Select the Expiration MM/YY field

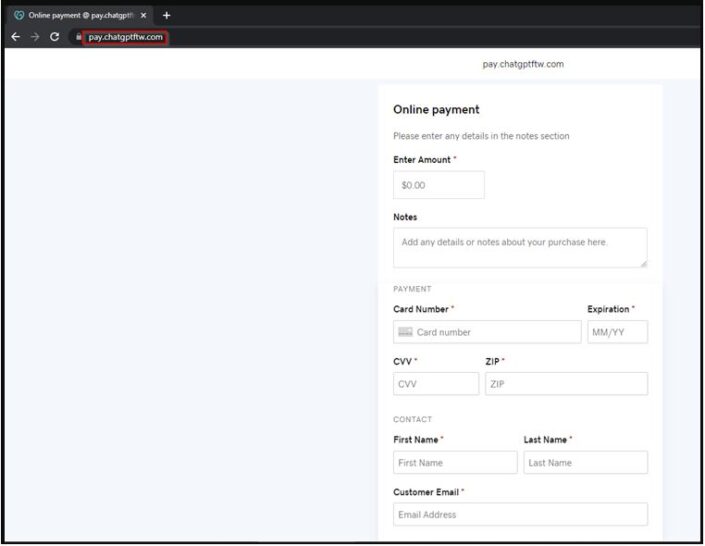617,332
